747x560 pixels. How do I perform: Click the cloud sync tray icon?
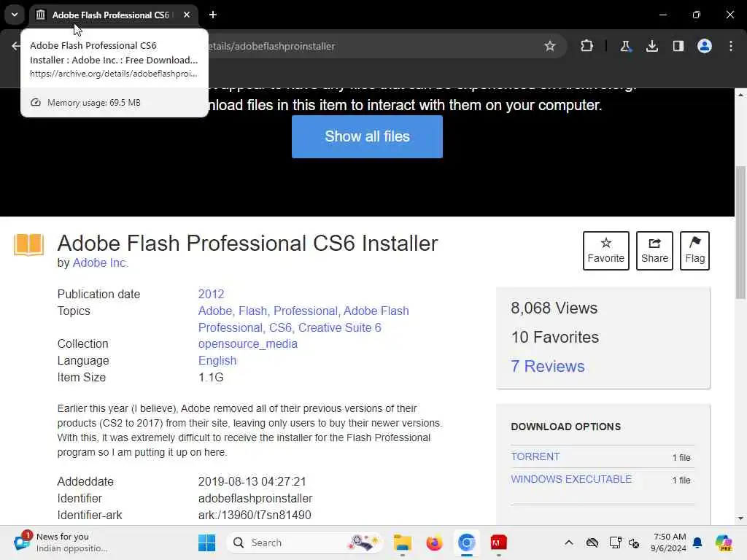(x=592, y=542)
